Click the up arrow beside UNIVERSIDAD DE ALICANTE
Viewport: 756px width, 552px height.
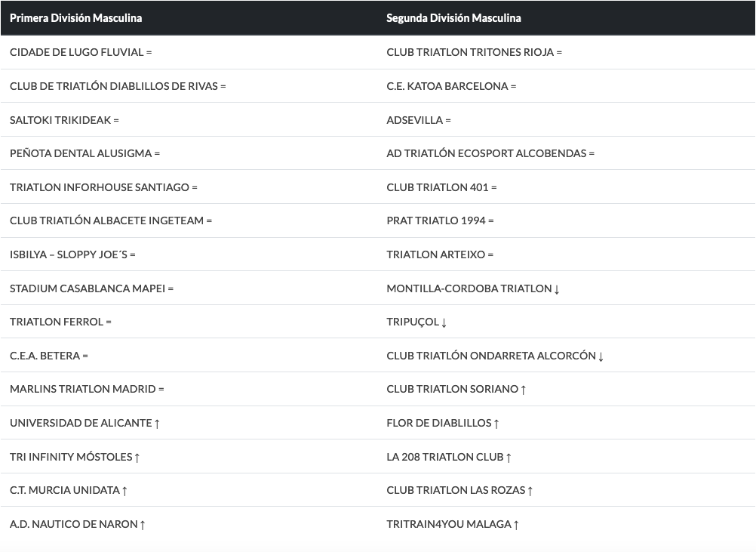pyautogui.click(x=157, y=424)
